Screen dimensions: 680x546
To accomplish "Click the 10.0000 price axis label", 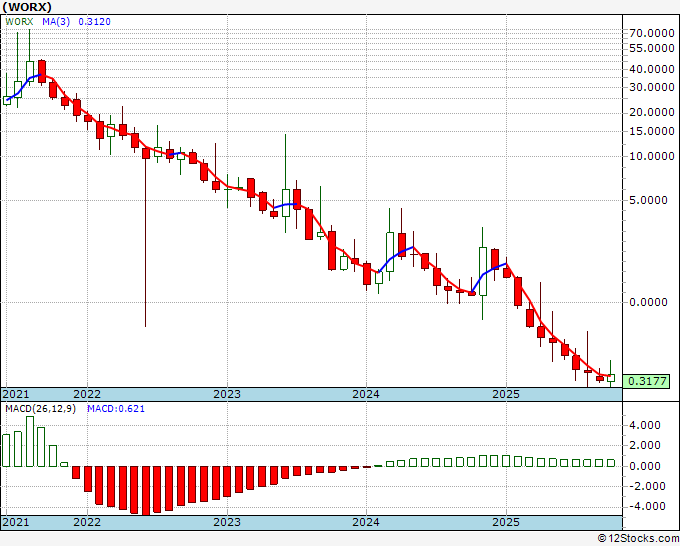I will click(x=652, y=157).
